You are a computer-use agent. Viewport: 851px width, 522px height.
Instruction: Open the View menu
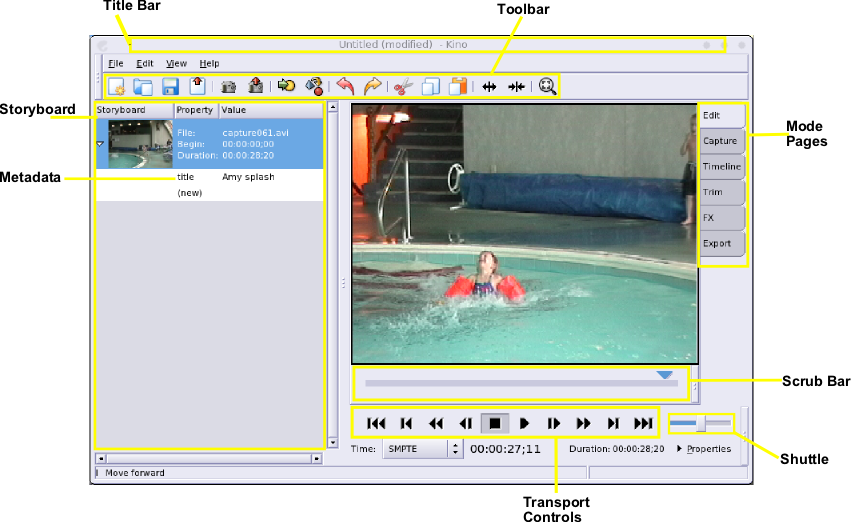pos(176,63)
